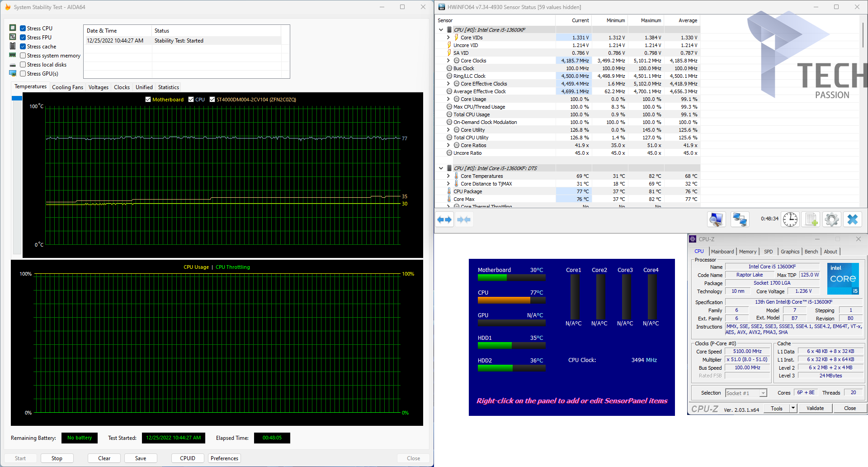Click the Intel Core i5 logo in CPU-Z
This screenshot has width=868, height=467.
point(843,278)
